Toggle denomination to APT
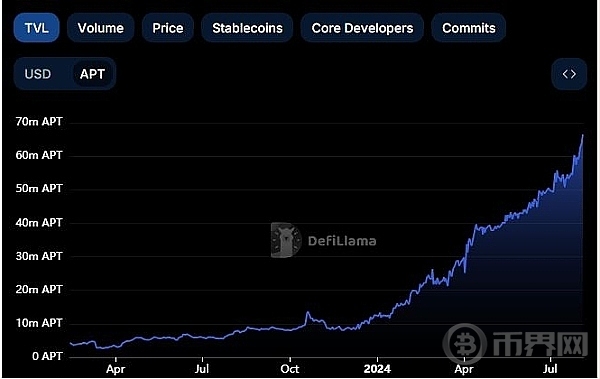 pyautogui.click(x=92, y=74)
